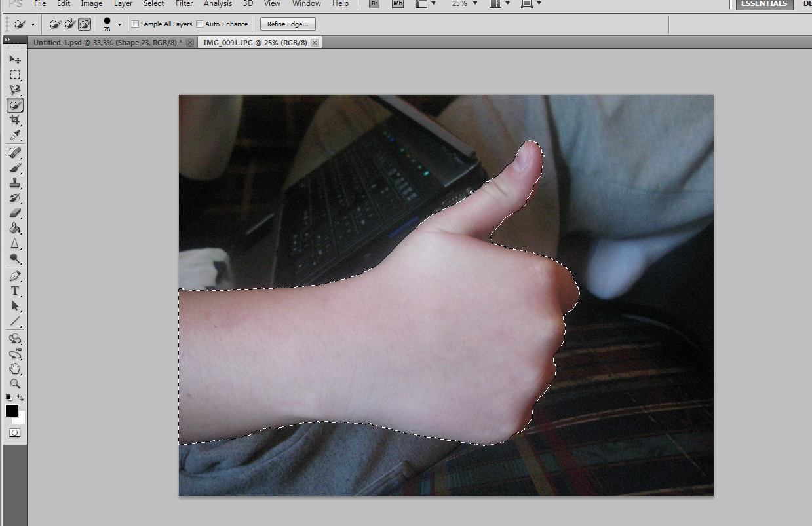Open the Filter menu

(x=184, y=3)
